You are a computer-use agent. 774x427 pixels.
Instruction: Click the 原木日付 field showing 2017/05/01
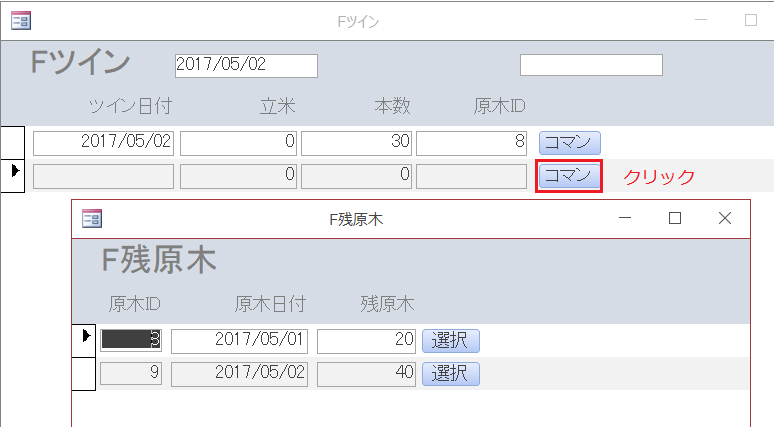tap(240, 341)
